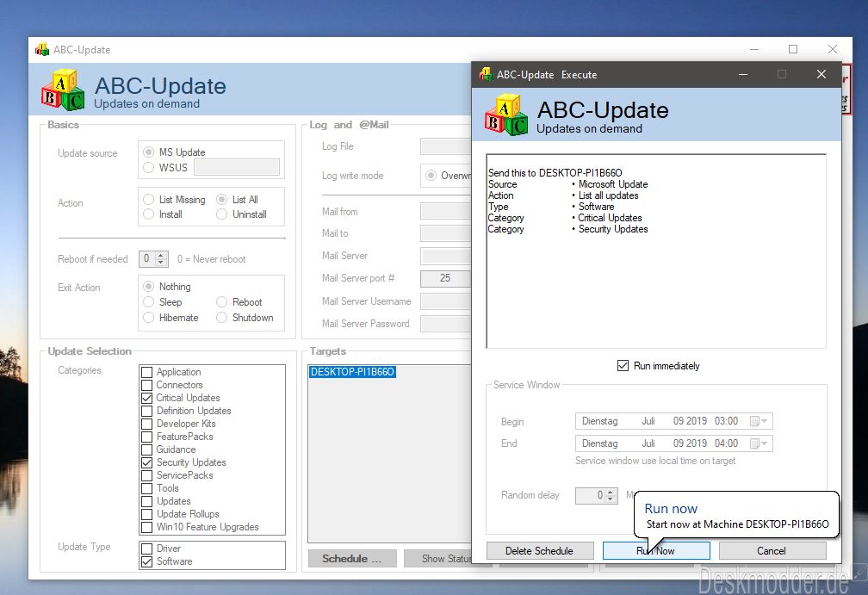
Task: Click the Mail from input field
Action: 446,212
